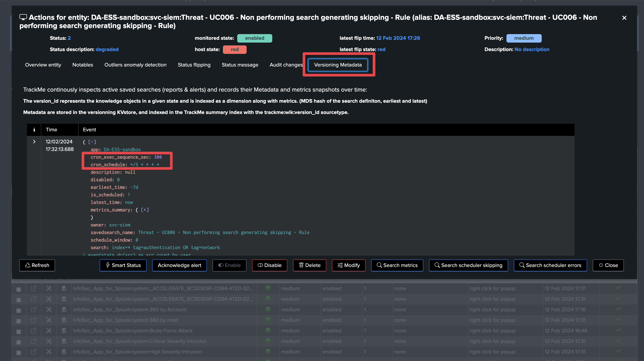The width and height of the screenshot is (644, 361).
Task: Click tools icon on High Severity Intrusion row
Action: (x=49, y=352)
